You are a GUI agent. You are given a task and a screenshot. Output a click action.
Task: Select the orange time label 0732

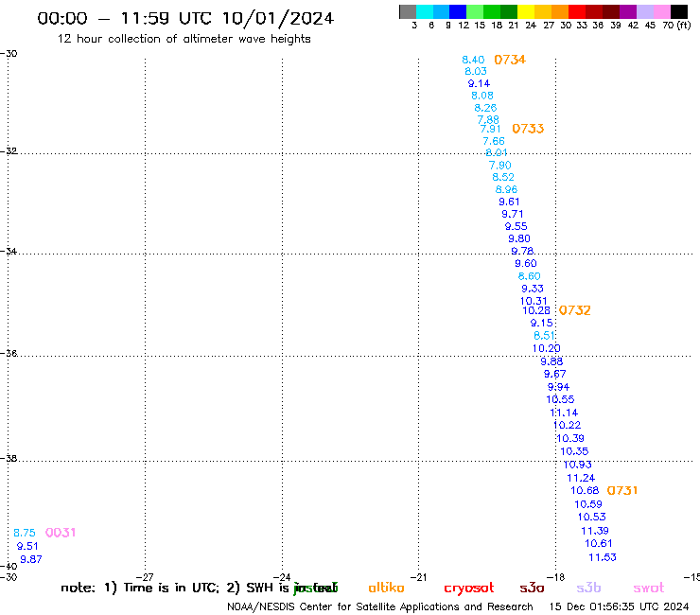(x=574, y=310)
